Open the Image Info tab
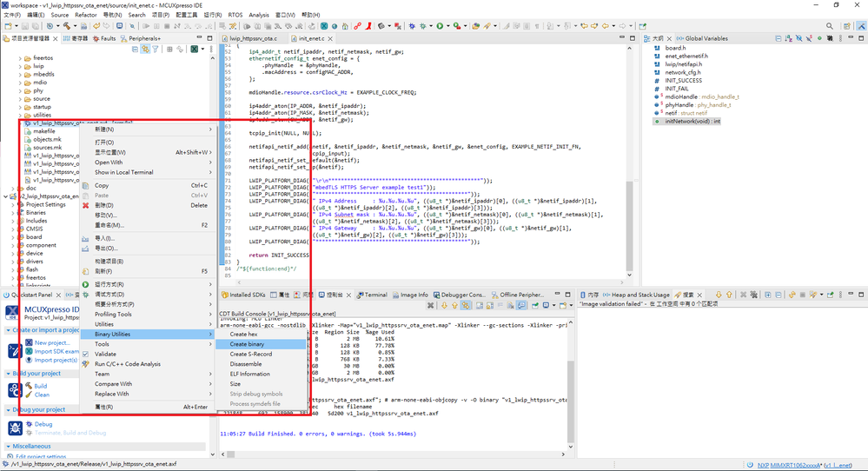The width and height of the screenshot is (868, 471). tap(409, 295)
